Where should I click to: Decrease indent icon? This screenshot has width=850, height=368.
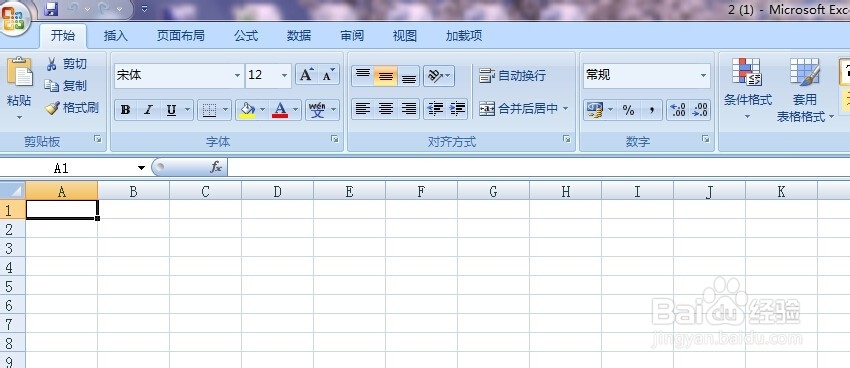coord(435,109)
